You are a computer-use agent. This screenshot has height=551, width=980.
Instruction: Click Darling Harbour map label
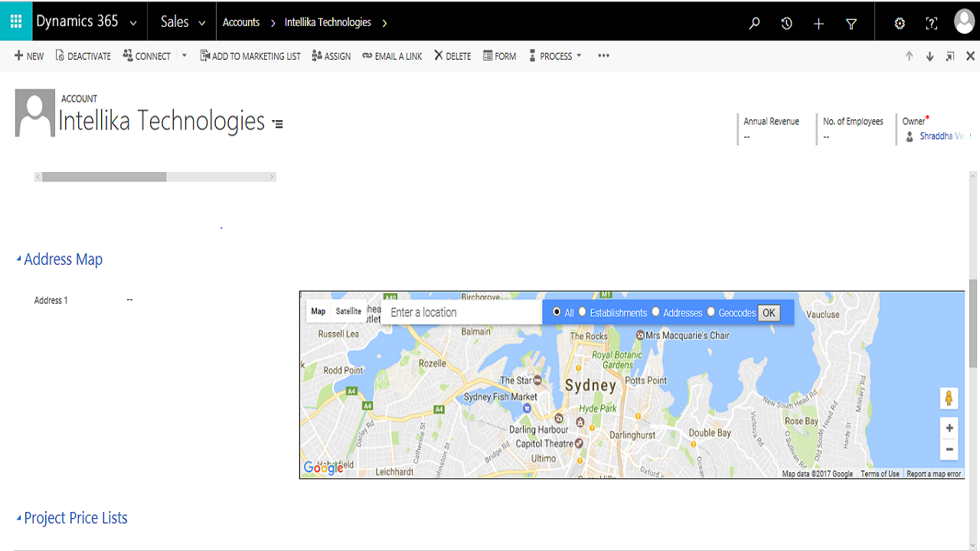coord(539,429)
